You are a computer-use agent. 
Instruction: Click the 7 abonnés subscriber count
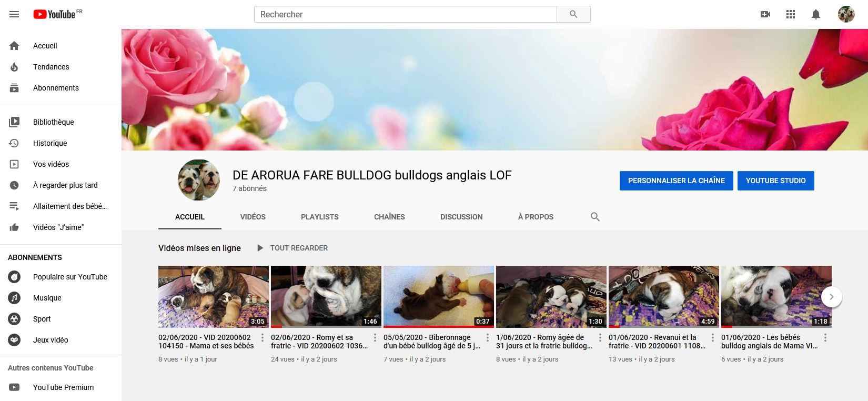[x=249, y=188]
